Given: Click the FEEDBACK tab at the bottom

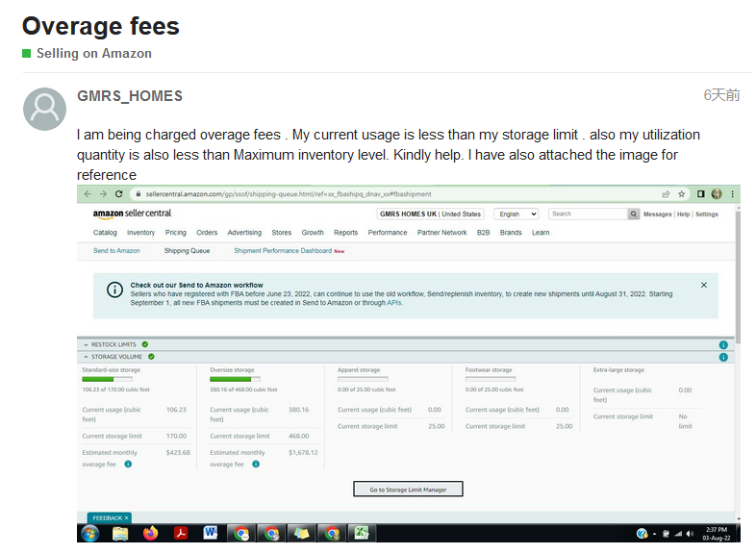Looking at the screenshot, I should click(x=110, y=517).
